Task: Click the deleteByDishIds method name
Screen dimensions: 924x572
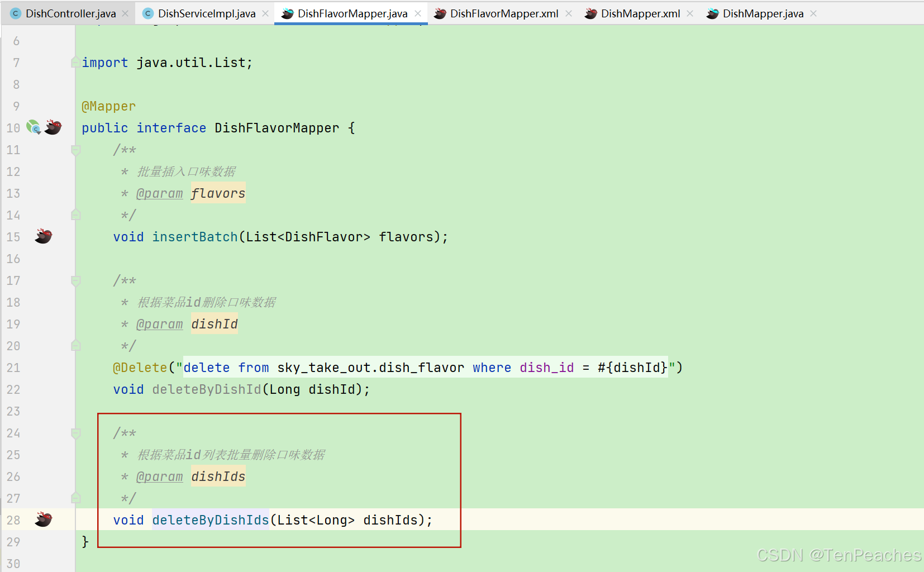Action: coord(211,520)
